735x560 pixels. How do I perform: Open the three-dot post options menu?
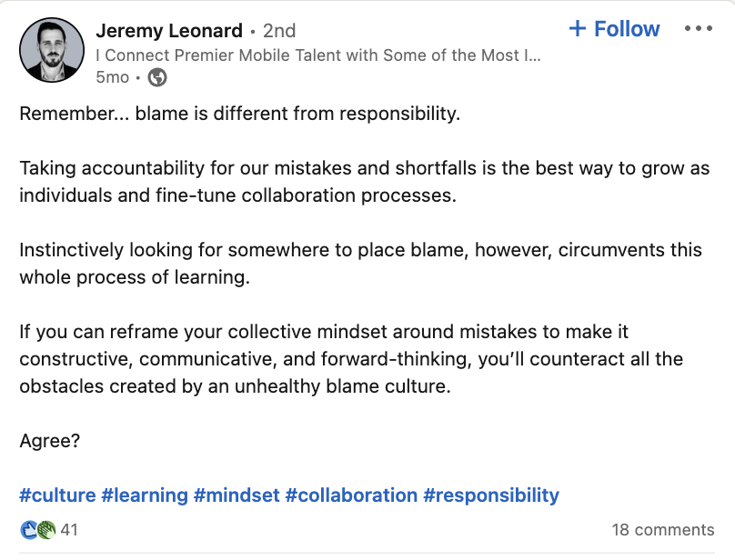pyautogui.click(x=698, y=29)
